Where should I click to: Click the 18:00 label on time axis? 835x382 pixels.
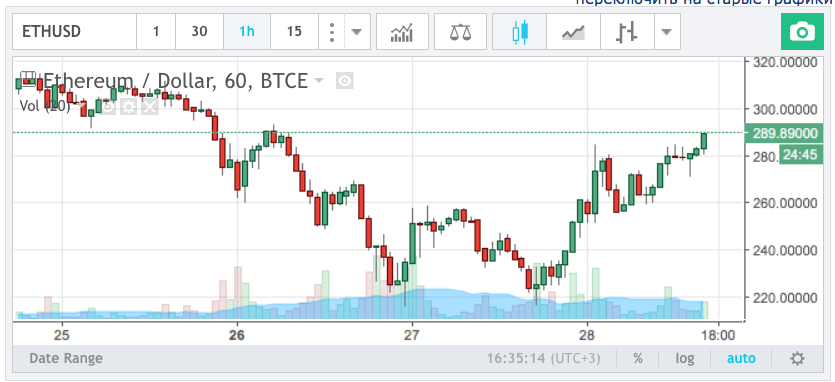pos(718,336)
